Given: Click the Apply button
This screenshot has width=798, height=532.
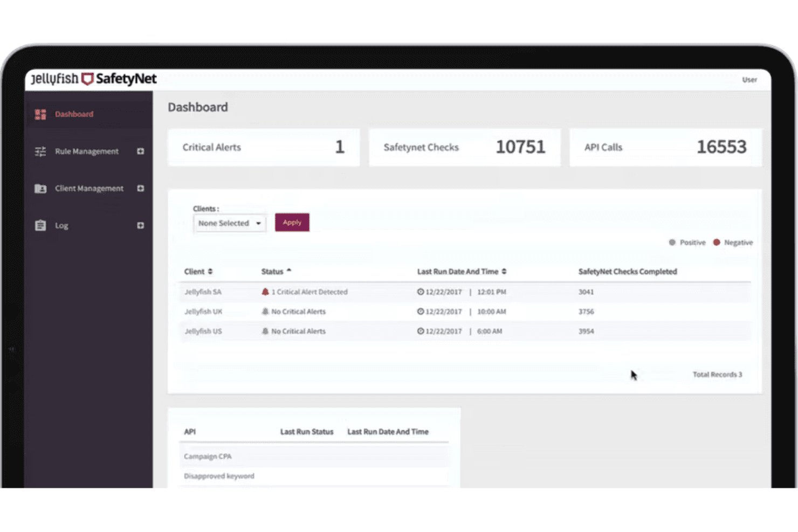Looking at the screenshot, I should tap(292, 222).
